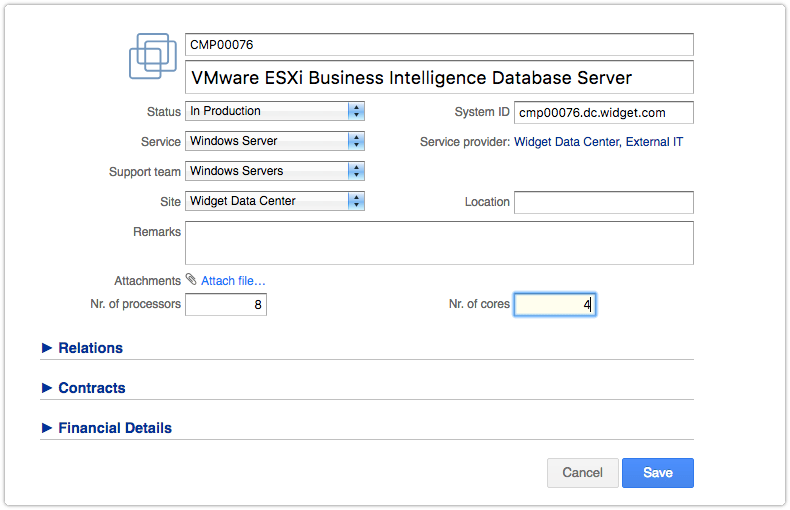Click the Save button

(x=657, y=473)
